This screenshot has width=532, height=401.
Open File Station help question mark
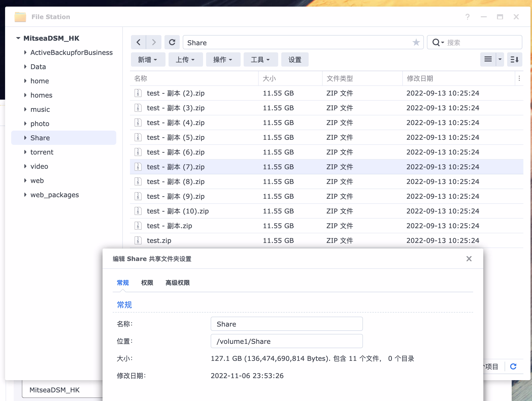468,17
